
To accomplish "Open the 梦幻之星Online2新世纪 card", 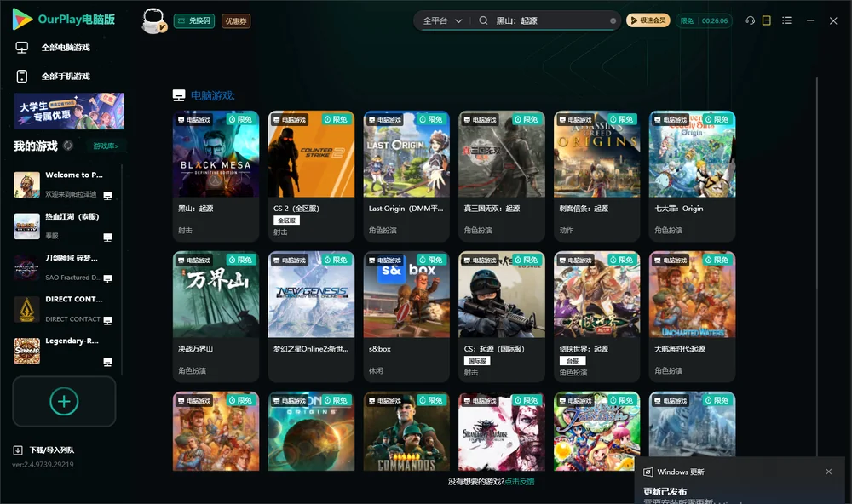I will 311,317.
